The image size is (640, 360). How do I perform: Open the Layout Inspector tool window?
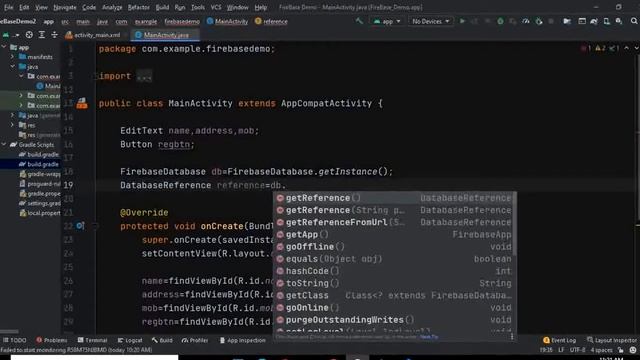point(611,340)
